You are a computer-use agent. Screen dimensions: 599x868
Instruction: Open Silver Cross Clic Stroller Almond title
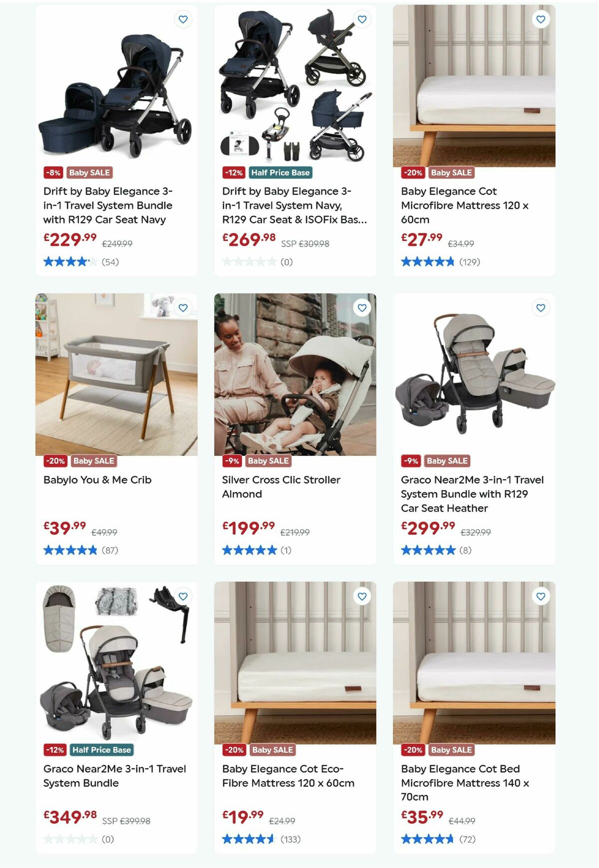click(281, 487)
